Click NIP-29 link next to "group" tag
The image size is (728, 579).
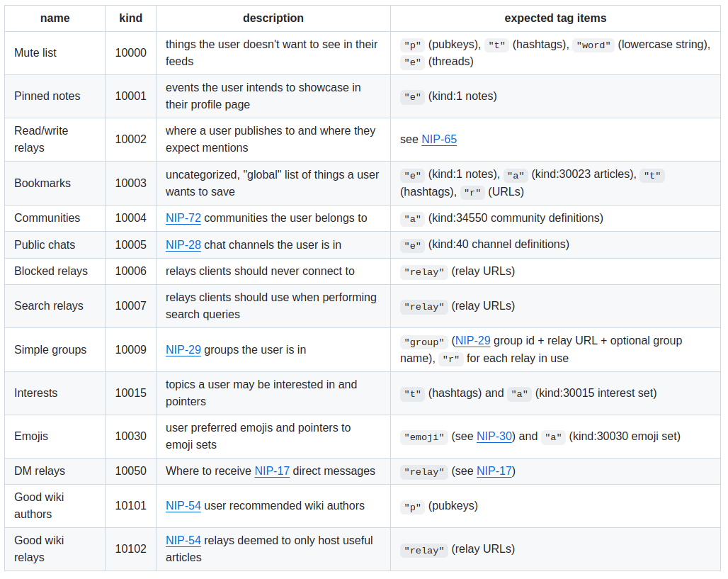coord(473,340)
